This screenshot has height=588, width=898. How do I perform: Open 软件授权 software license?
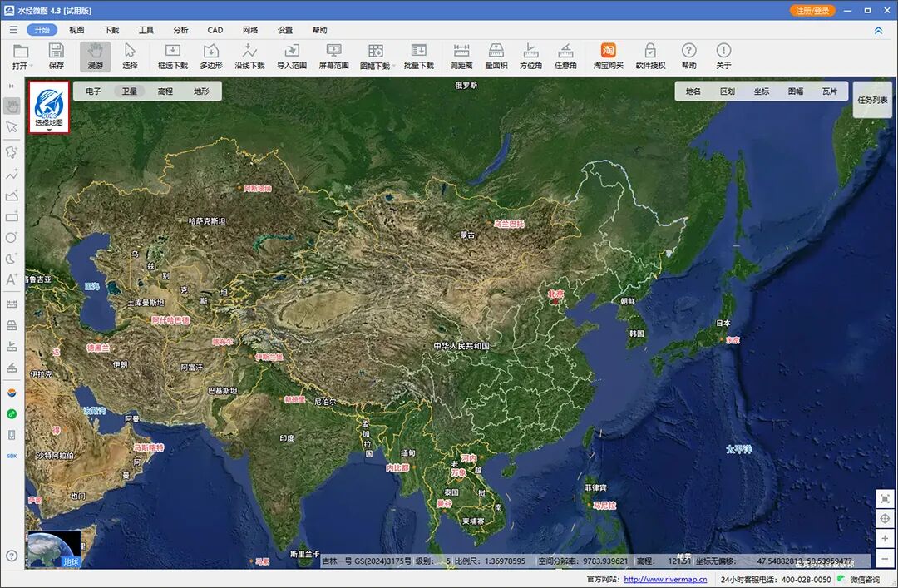tap(650, 57)
